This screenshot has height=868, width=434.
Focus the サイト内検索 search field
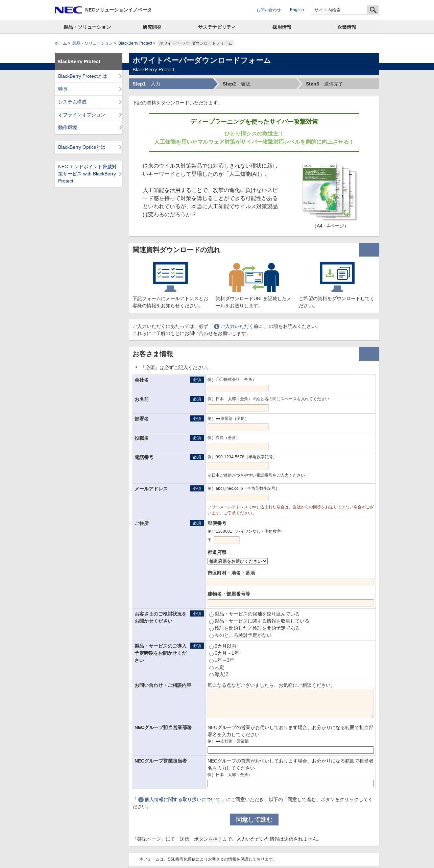point(339,10)
